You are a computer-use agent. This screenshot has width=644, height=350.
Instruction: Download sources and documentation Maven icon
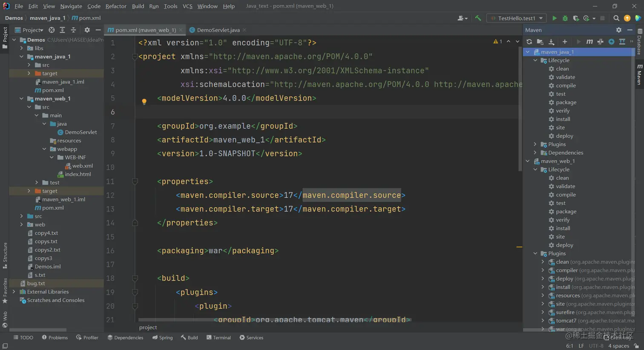click(x=551, y=42)
